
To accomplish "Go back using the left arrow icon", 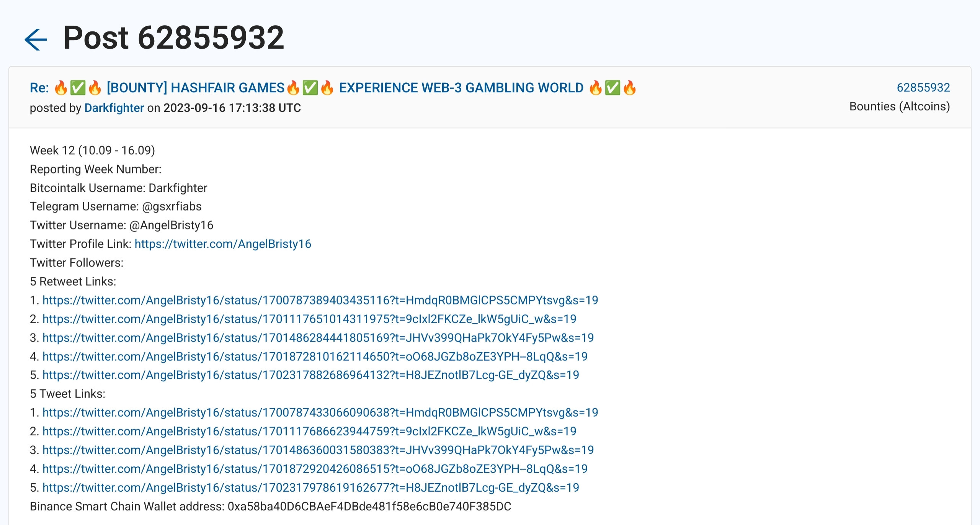I will tap(36, 39).
